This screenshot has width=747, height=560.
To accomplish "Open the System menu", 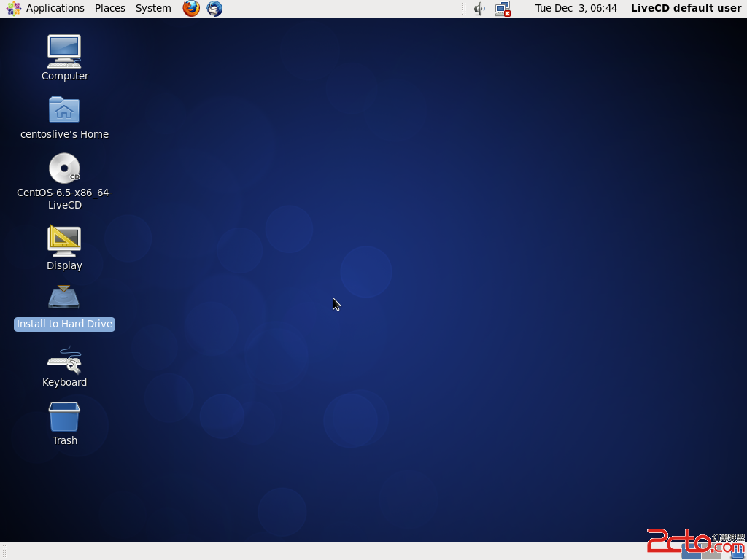I will pyautogui.click(x=153, y=8).
